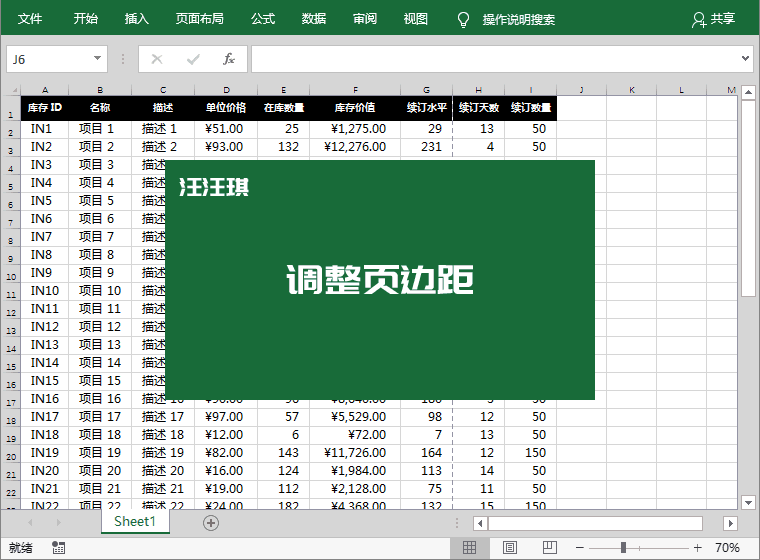Click previous sheet navigation arrow
Viewport: 760px width, 560px height.
pos(31,523)
